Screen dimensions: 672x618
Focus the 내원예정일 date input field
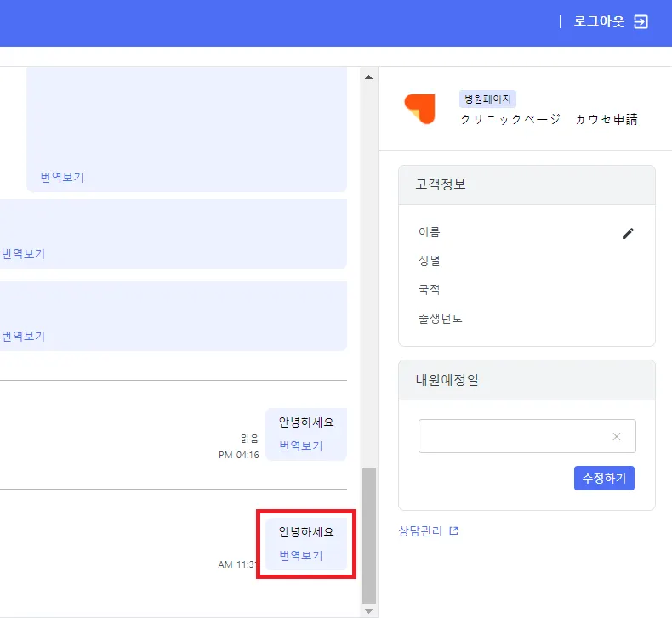tap(527, 436)
